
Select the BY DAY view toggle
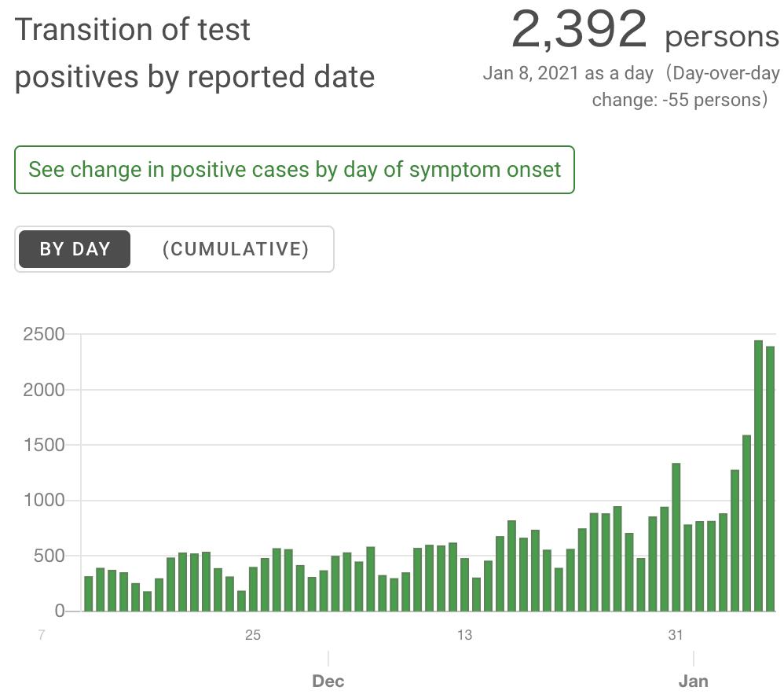[x=75, y=249]
